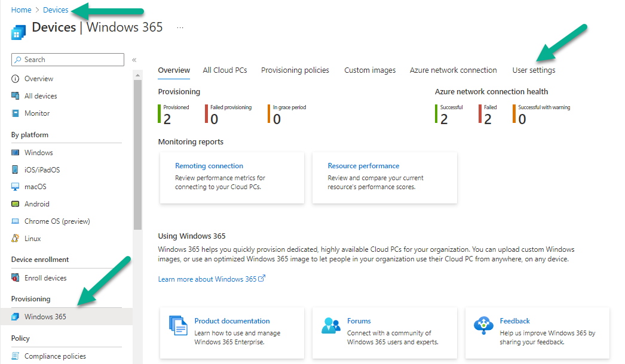Click the sidebar scrollbar thumb

coord(137,155)
